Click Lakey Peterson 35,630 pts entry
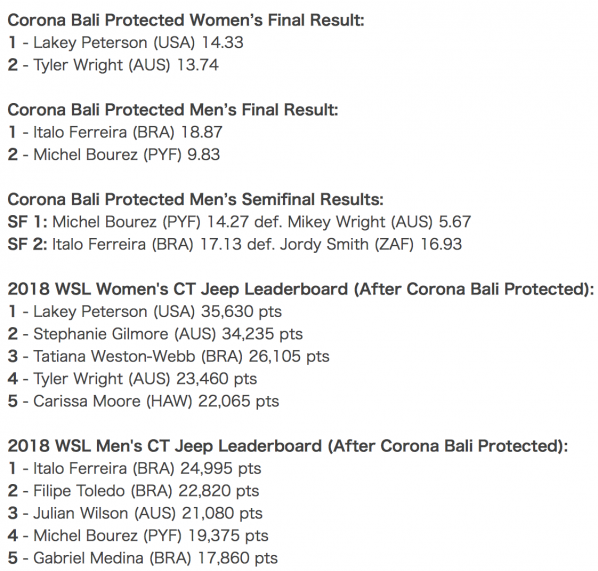The height and width of the screenshot is (571, 598). pos(145,312)
